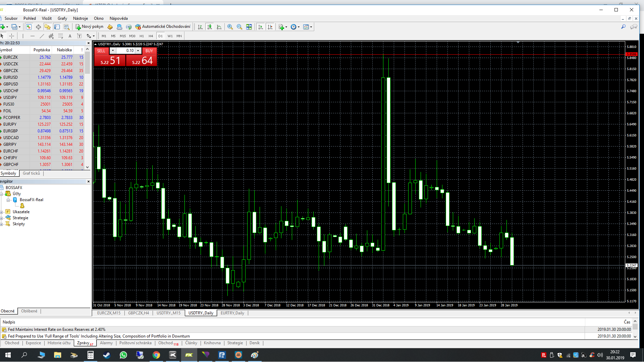
Task: Switch timeframe to M15
Action: coord(123,36)
